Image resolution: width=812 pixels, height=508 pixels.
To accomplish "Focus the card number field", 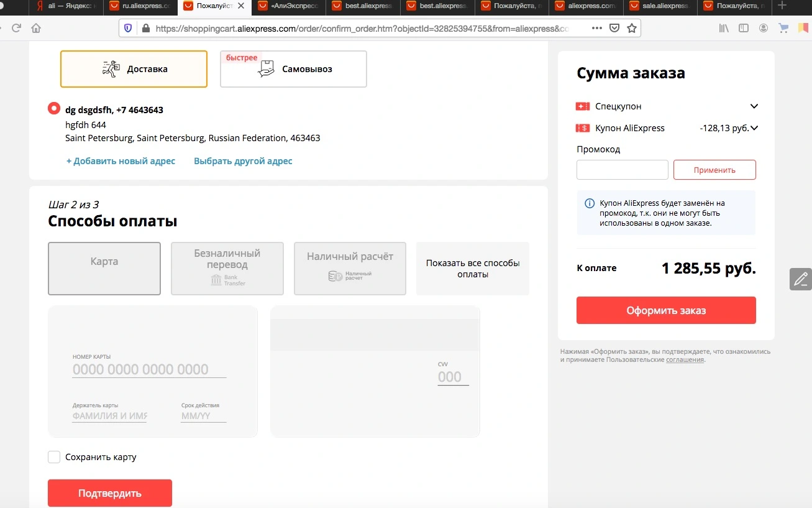I will click(x=149, y=369).
